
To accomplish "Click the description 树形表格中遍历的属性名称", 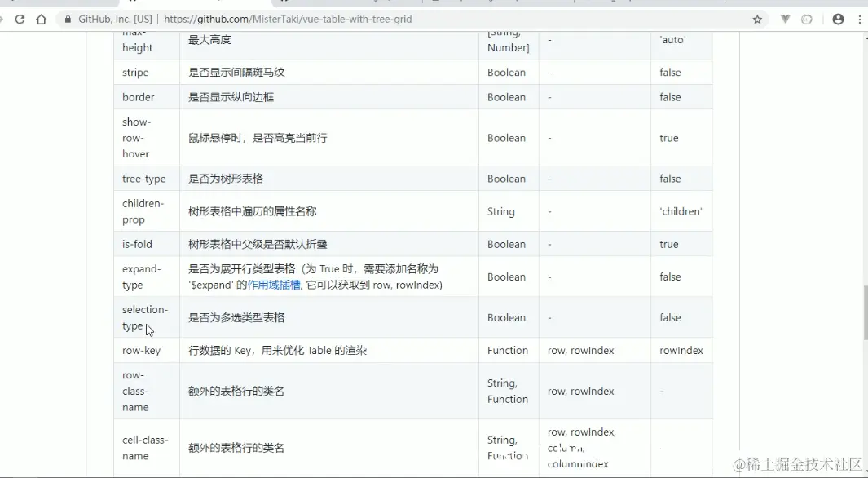I will (x=253, y=211).
